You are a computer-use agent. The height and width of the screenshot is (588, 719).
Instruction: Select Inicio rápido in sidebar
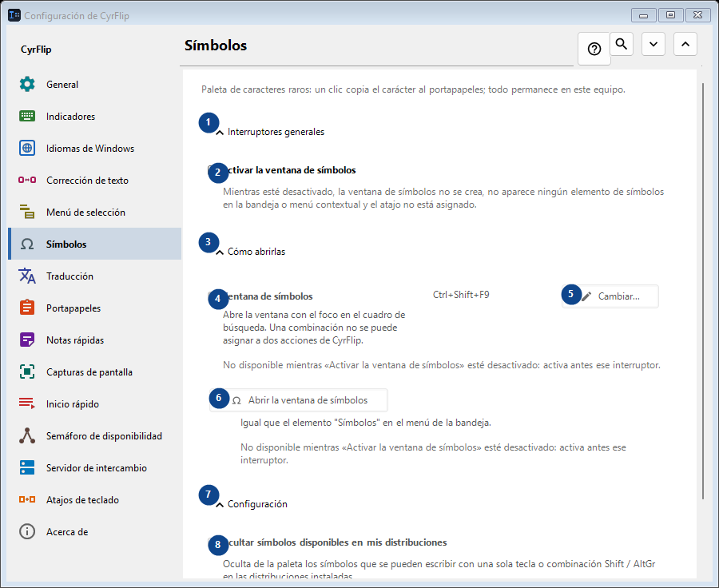click(x=95, y=403)
